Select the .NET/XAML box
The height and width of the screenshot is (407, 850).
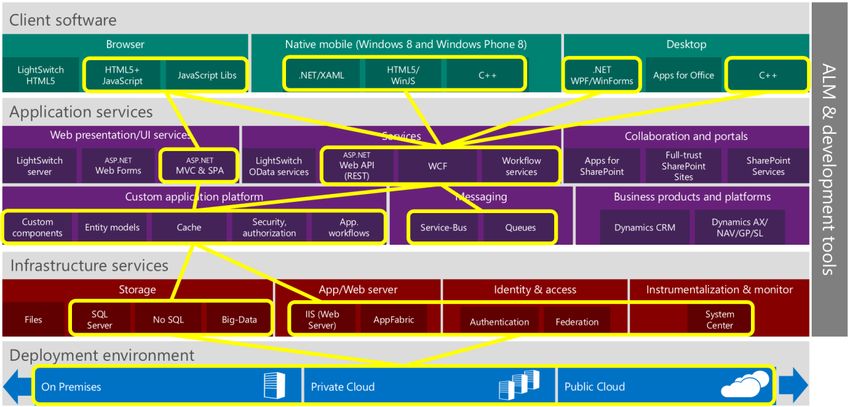321,76
